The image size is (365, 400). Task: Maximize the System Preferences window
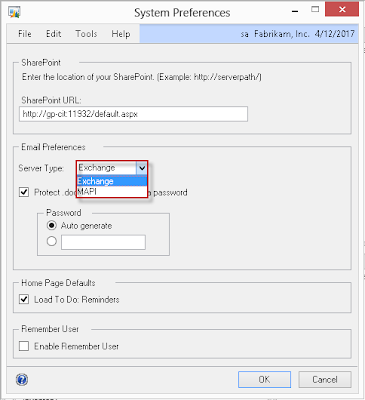pos(315,10)
